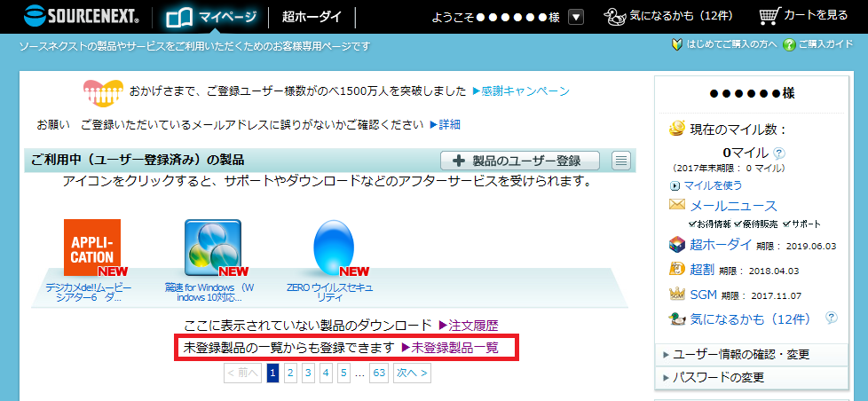Click the help question mark next to マイル
Viewport: 868px width, 401px height.
779,153
